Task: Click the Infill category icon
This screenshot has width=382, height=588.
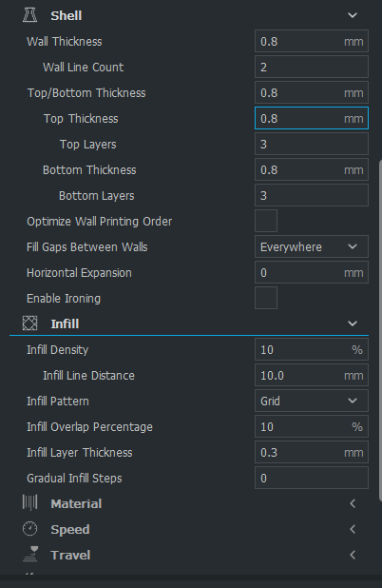Action: click(x=30, y=323)
